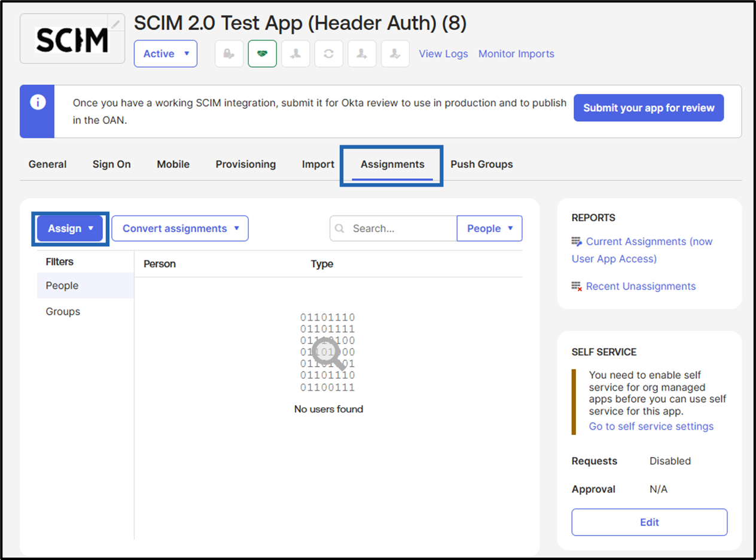The height and width of the screenshot is (560, 756).
Task: Click the SCIM app logo
Action: [x=72, y=39]
